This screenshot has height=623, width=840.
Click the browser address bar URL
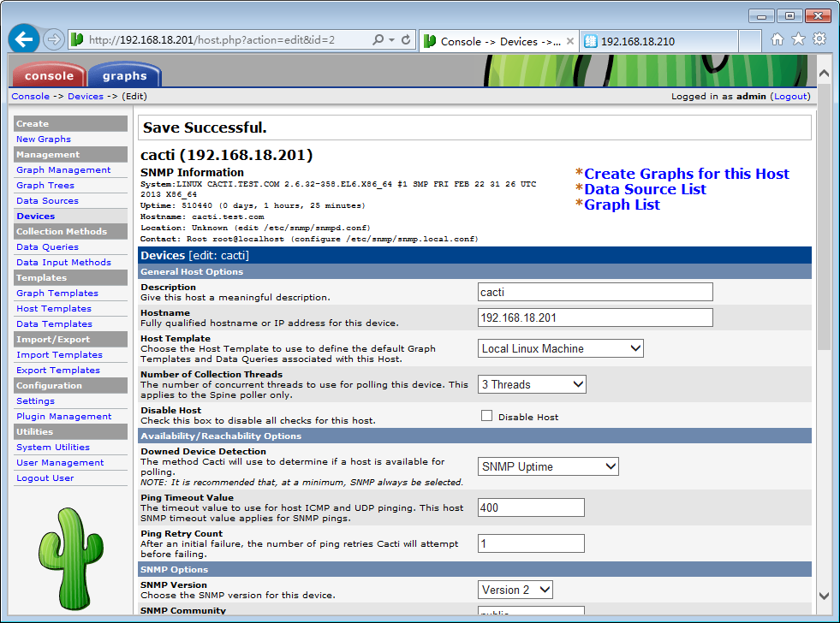[x=211, y=40]
